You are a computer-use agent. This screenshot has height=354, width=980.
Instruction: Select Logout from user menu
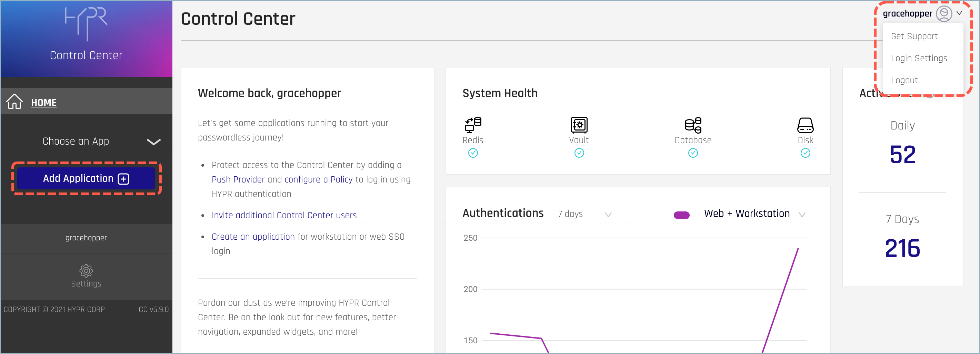pos(904,81)
